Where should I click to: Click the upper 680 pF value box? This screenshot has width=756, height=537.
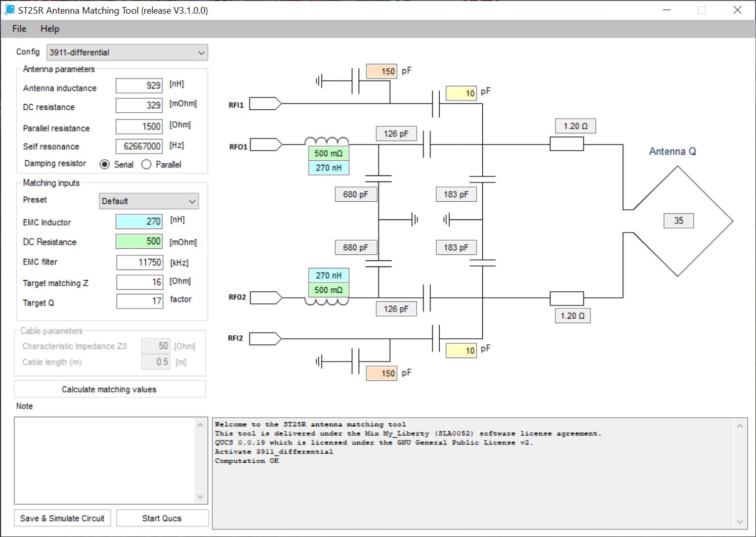[x=356, y=194]
